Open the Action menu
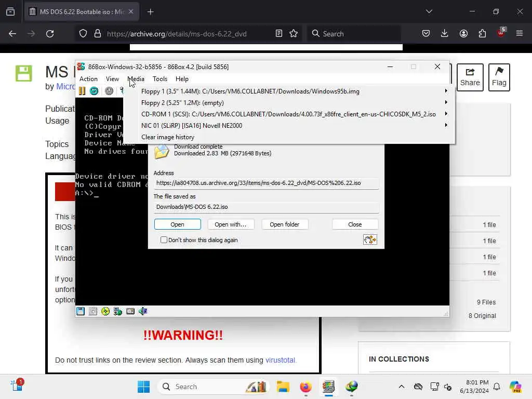The height and width of the screenshot is (399, 532). (x=88, y=79)
